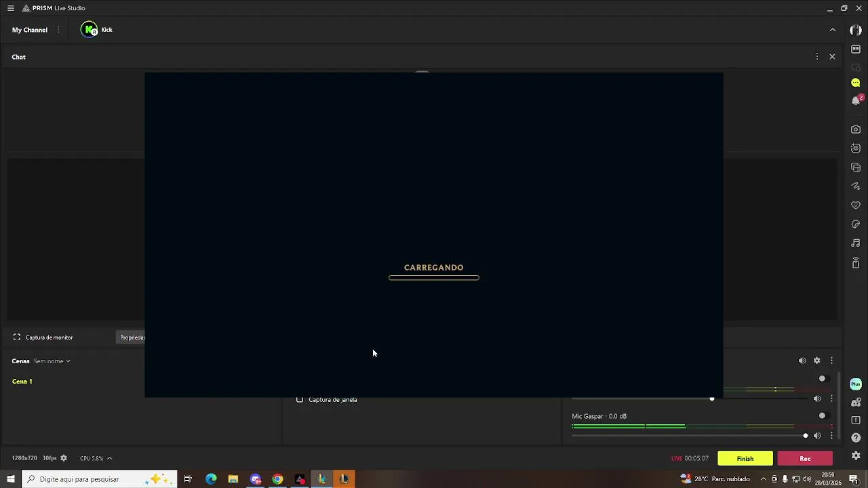The image size is (868, 488).
Task: Click the virtual camera icon in sidebar
Action: [x=856, y=148]
